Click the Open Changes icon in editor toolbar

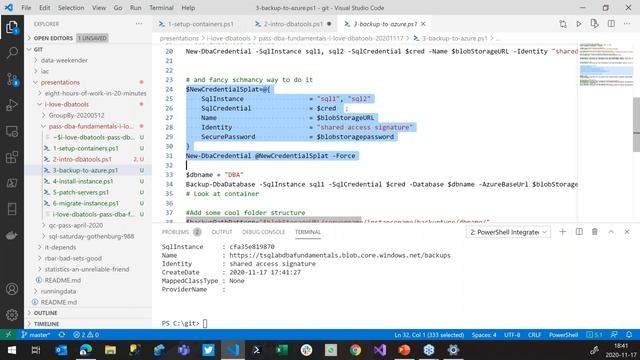pos(563,24)
